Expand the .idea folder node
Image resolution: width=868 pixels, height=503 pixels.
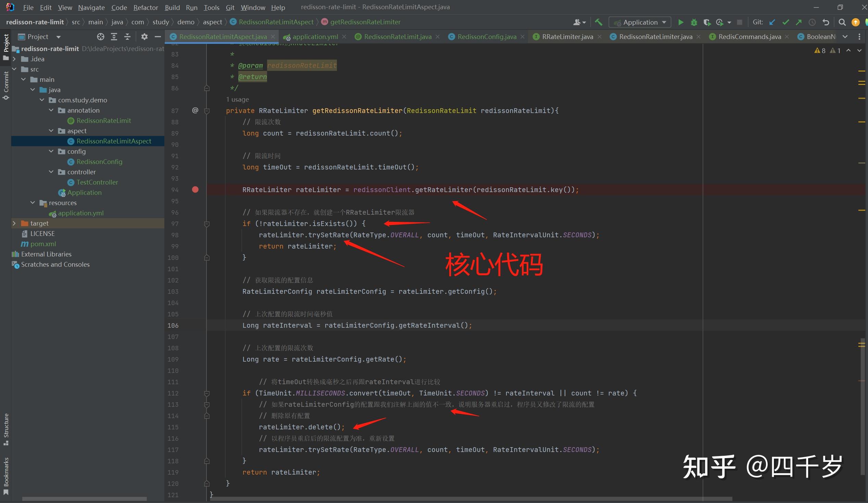coord(14,59)
